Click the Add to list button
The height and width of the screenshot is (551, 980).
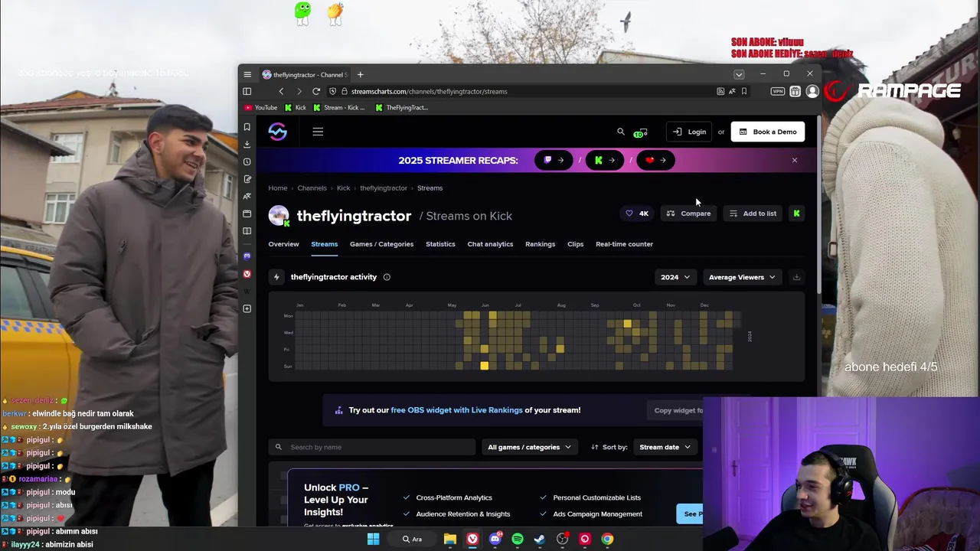click(x=753, y=214)
